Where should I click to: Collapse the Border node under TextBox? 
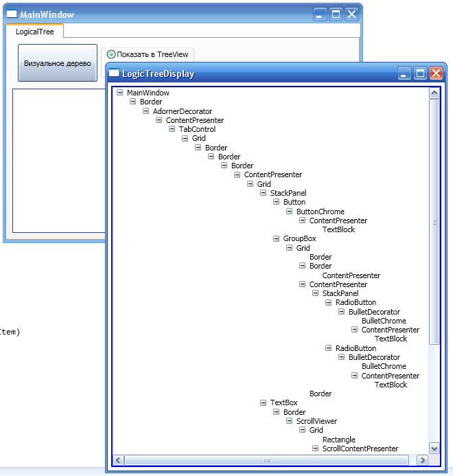(277, 412)
